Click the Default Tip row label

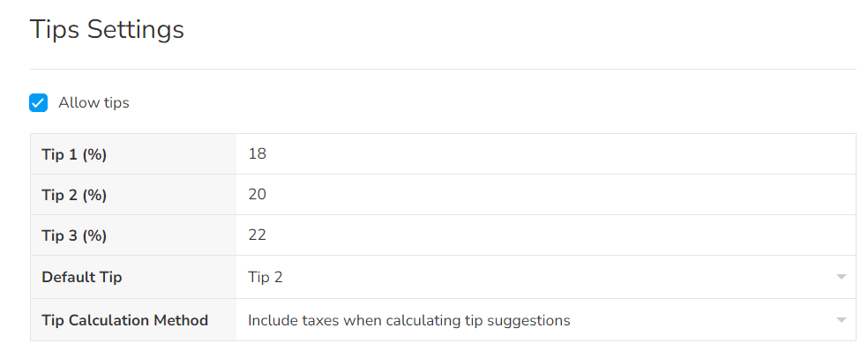coord(82,278)
